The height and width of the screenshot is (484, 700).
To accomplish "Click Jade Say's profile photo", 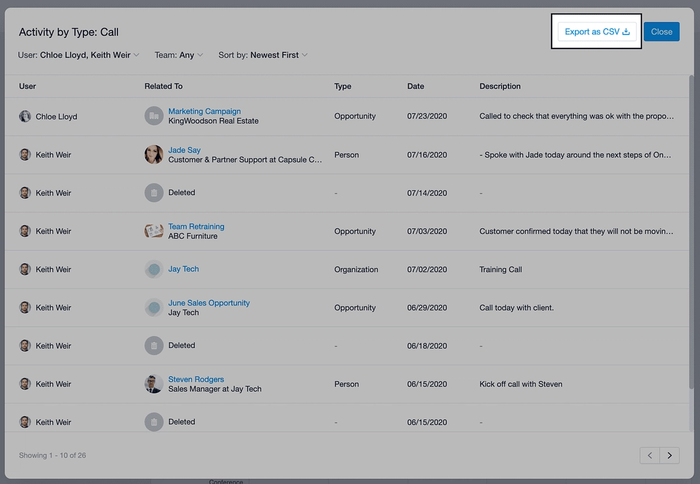I will pos(153,154).
